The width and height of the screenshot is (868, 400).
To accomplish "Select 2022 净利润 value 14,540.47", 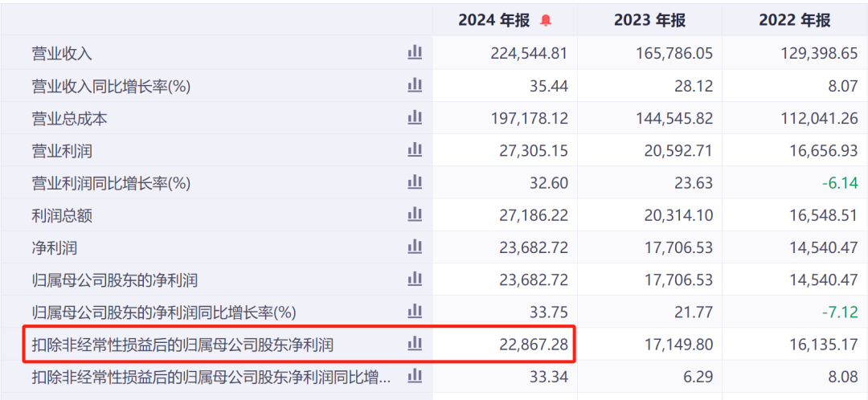I will pos(823,248).
